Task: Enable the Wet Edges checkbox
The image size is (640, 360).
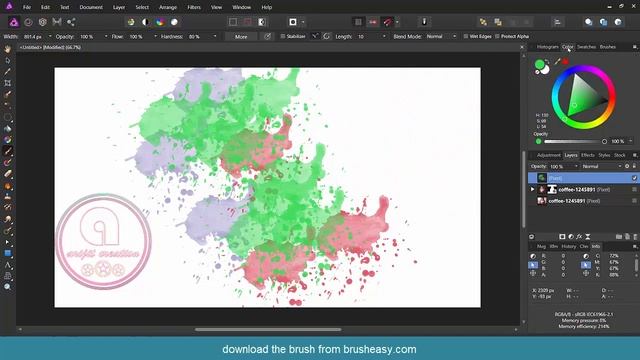Action: click(x=466, y=36)
